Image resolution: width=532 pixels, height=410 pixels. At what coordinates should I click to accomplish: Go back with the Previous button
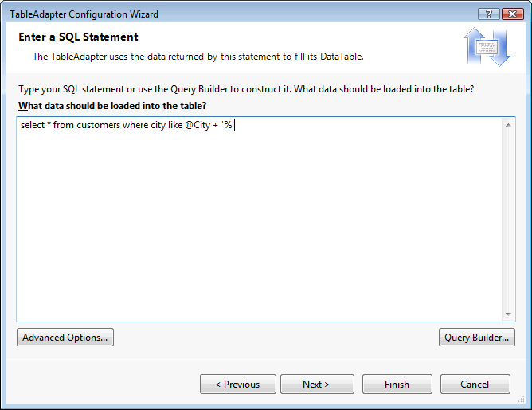(237, 385)
